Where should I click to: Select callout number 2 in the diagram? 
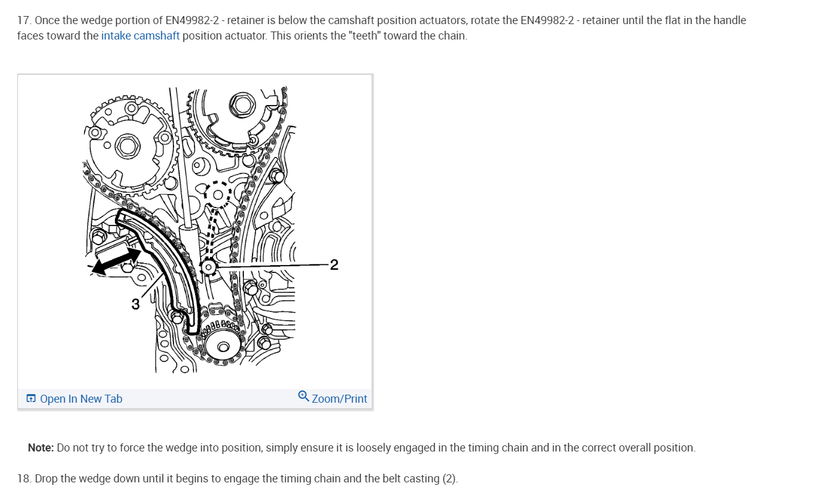pyautogui.click(x=334, y=265)
